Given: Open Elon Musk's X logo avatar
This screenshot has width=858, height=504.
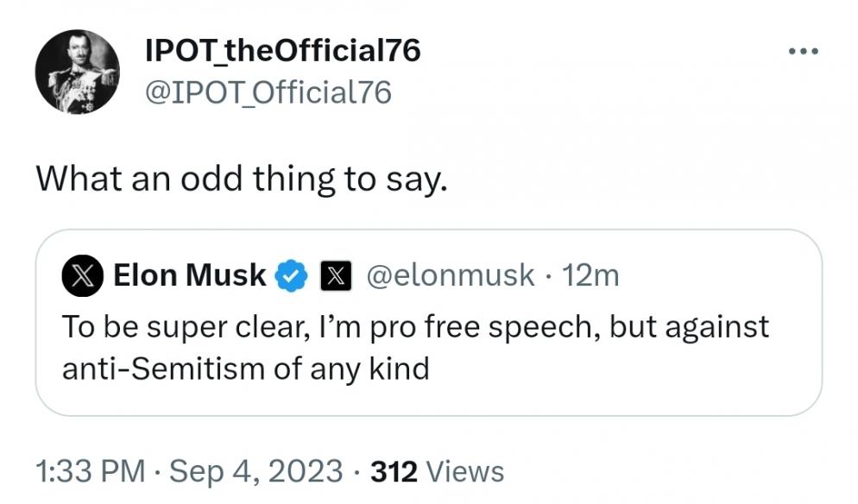Looking at the screenshot, I should click(83, 275).
